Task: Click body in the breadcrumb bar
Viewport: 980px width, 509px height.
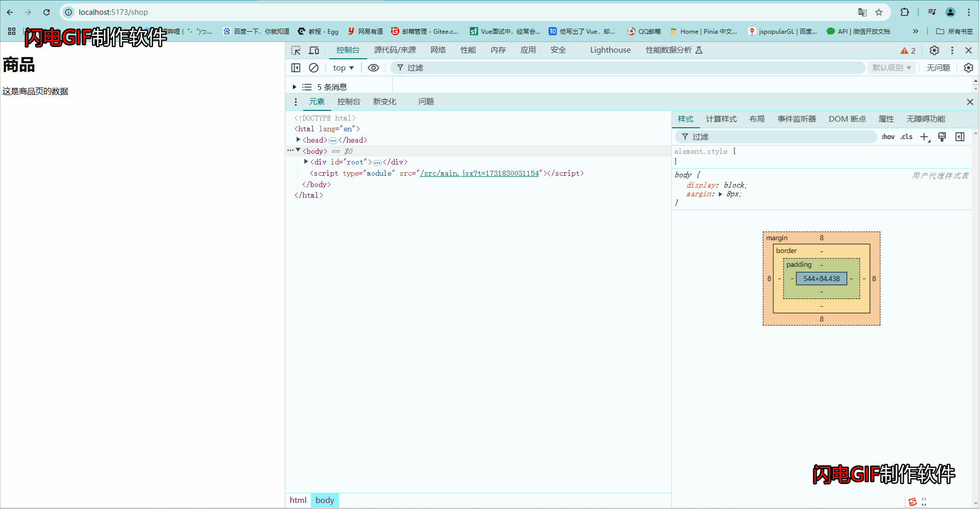Action: [325, 500]
